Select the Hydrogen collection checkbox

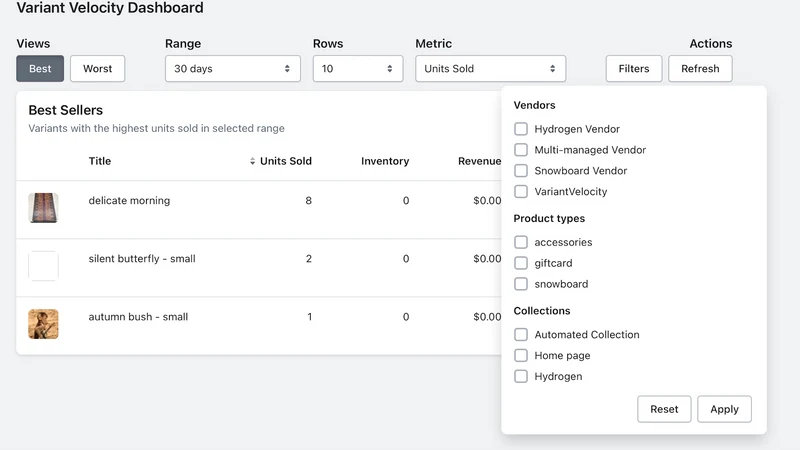[x=521, y=377]
